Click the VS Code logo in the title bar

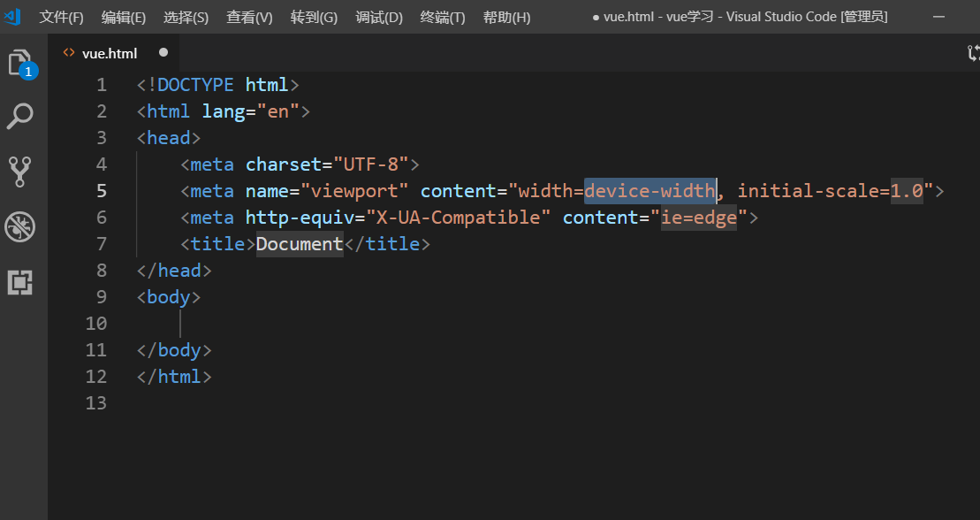pyautogui.click(x=11, y=16)
